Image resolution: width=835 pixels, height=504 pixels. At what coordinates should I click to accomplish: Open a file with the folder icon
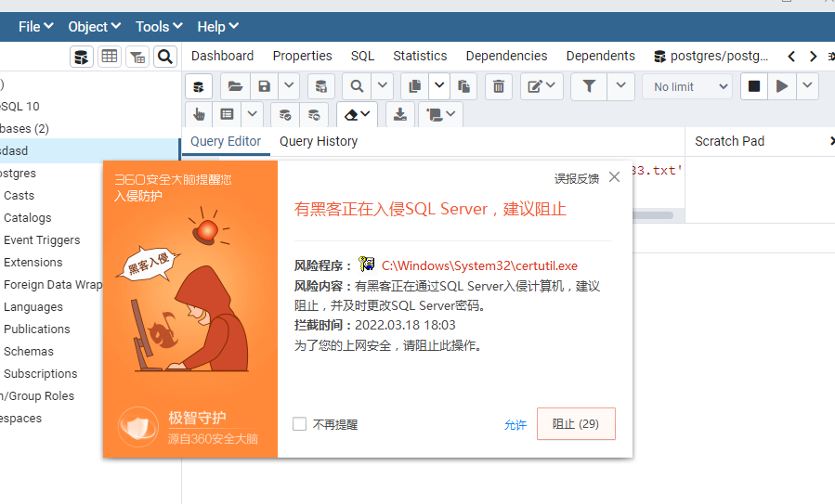coord(235,86)
